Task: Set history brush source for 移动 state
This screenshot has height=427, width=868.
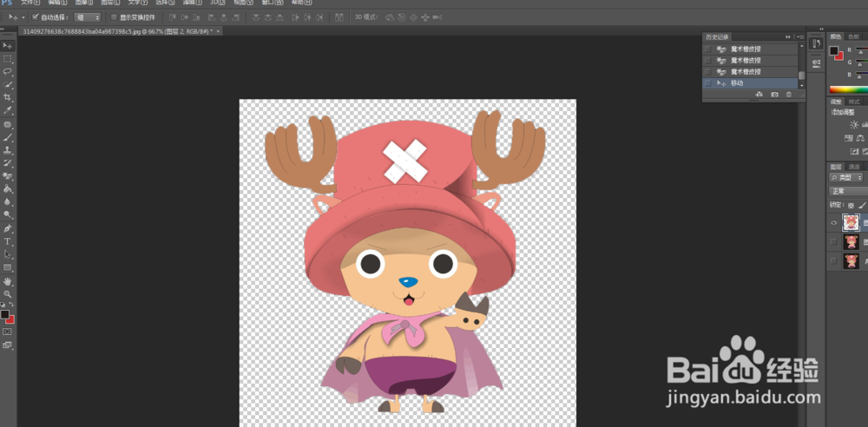Action: [x=707, y=83]
